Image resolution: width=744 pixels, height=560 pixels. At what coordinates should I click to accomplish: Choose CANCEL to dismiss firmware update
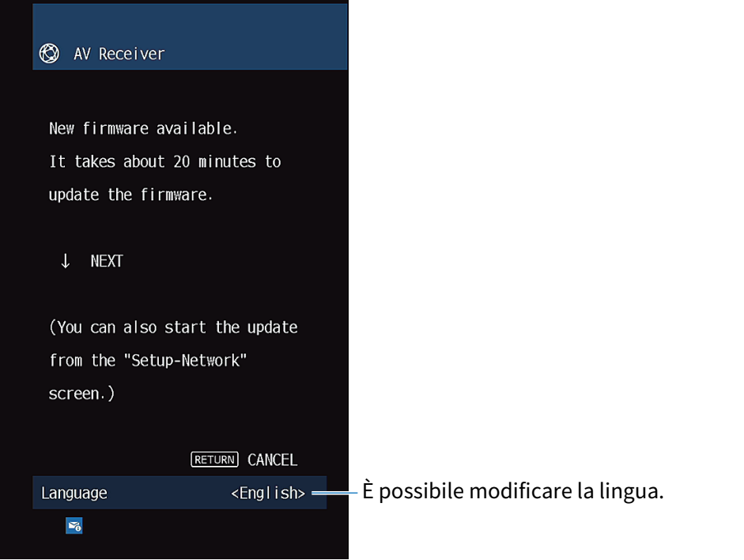coord(272,460)
